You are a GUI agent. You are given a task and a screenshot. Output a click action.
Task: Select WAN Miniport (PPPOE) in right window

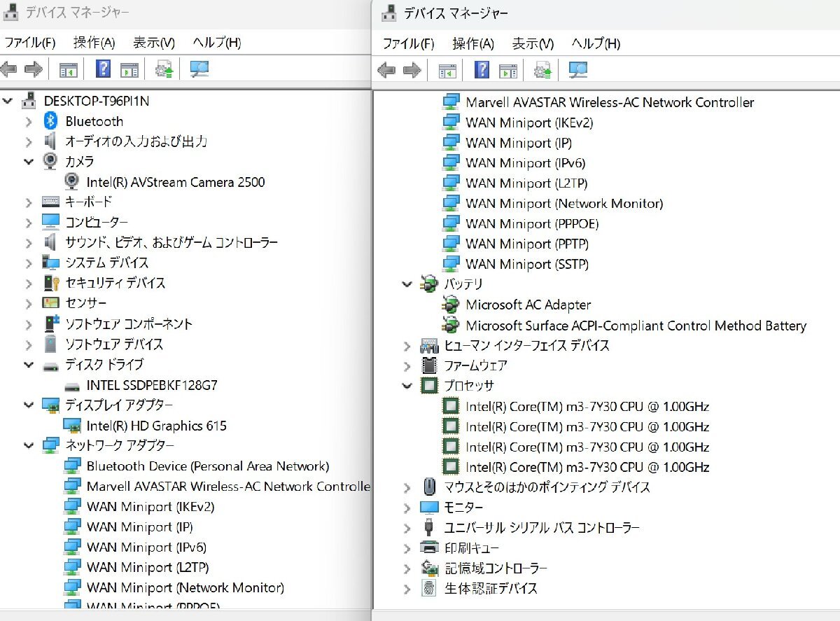pos(532,224)
